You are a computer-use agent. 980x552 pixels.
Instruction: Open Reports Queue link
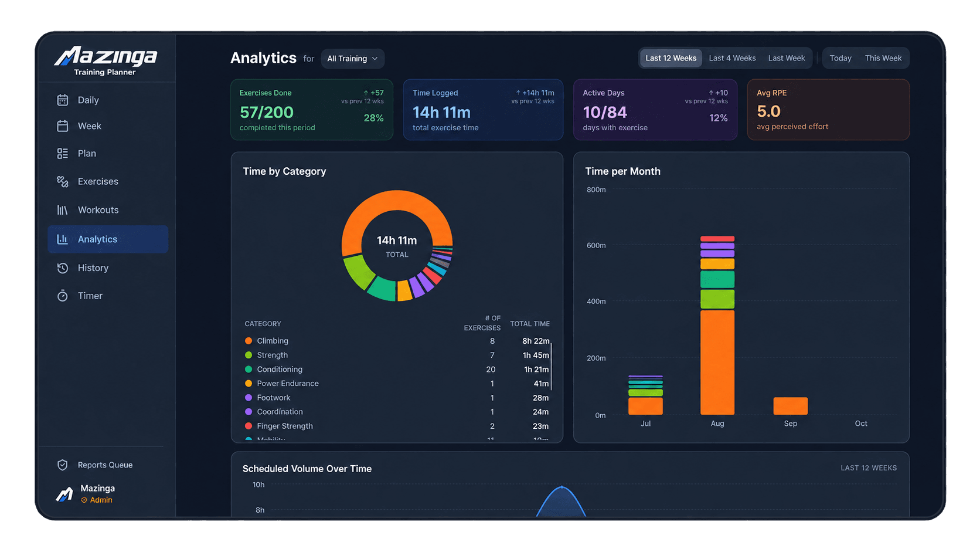[x=106, y=465]
